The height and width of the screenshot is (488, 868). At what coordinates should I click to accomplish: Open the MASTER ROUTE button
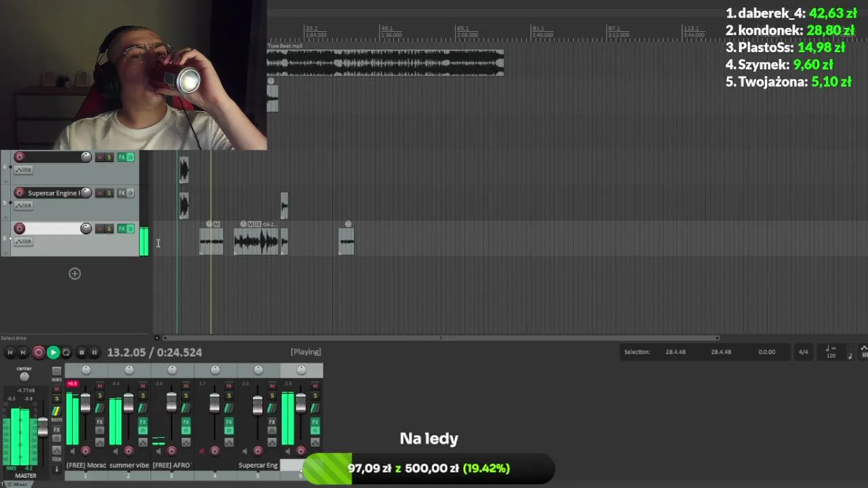[56, 413]
